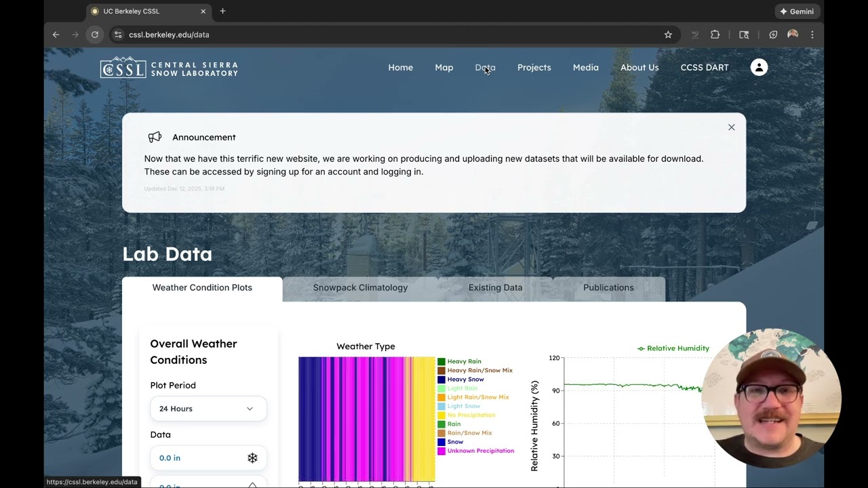Open a new tab with plus icon
This screenshot has height=488, width=868.
point(222,11)
